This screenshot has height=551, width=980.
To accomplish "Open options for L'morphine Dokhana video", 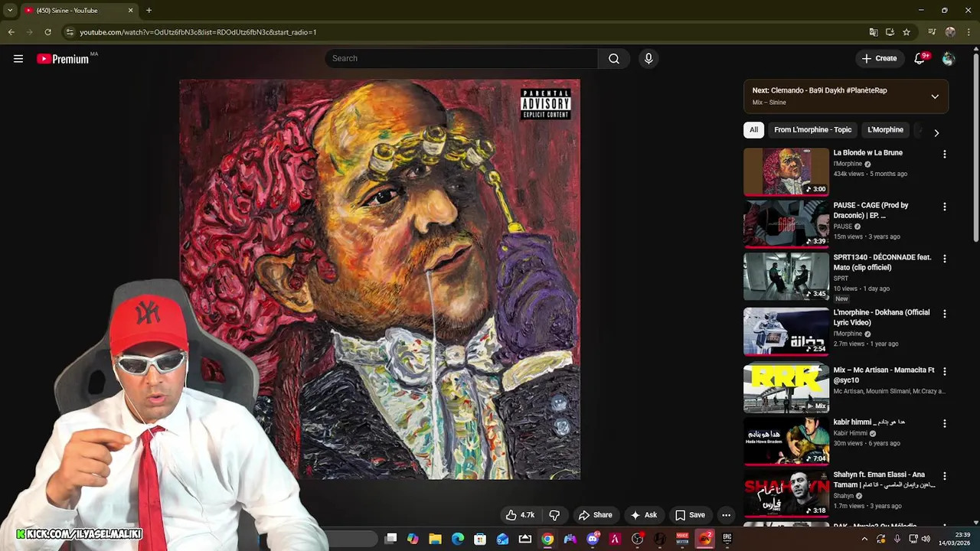I will point(944,314).
